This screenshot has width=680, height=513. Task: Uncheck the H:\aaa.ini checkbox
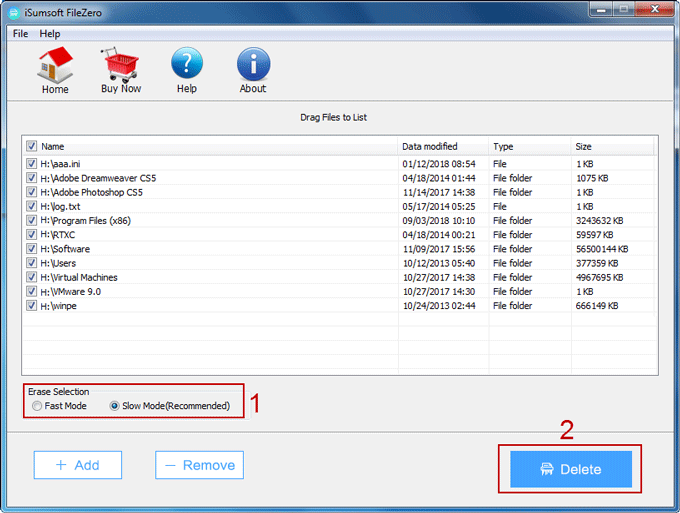[31, 163]
